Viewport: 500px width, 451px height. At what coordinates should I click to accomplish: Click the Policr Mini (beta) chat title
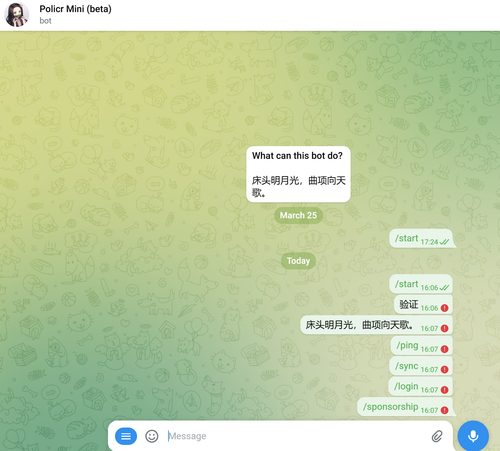click(75, 9)
